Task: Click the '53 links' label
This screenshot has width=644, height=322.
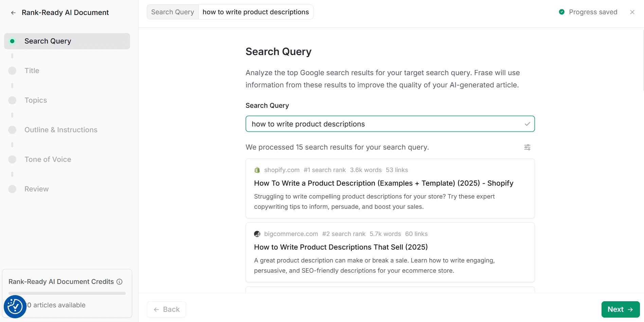Action: (x=397, y=170)
